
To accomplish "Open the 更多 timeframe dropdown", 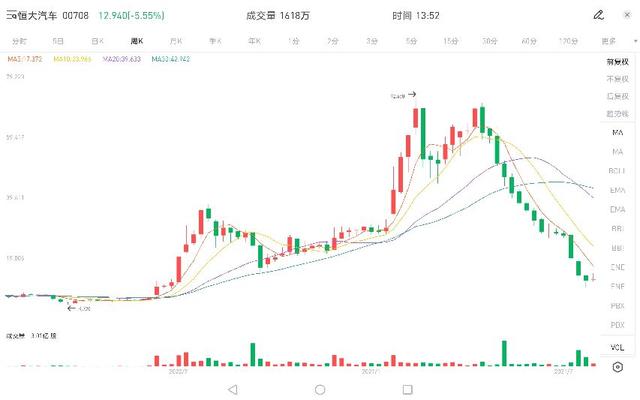I will tap(609, 41).
